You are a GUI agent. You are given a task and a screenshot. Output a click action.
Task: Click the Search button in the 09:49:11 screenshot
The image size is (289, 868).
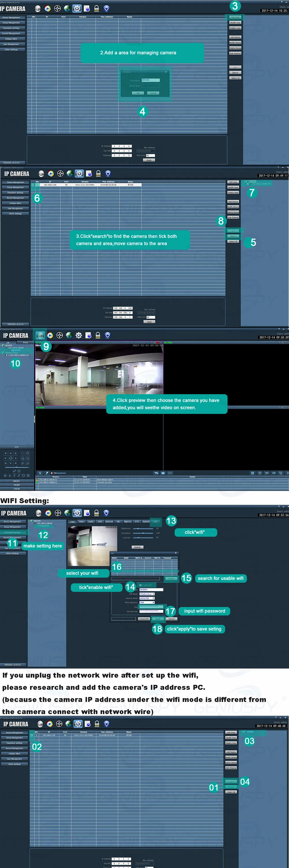click(x=233, y=236)
